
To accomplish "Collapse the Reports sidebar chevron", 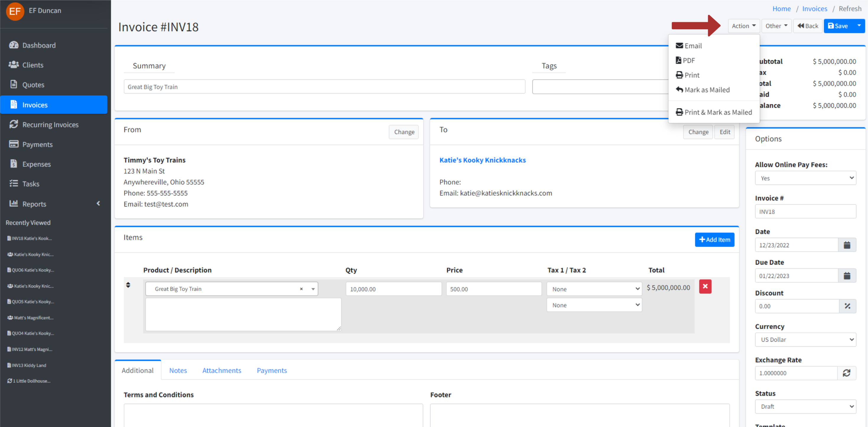I will pyautogui.click(x=98, y=203).
